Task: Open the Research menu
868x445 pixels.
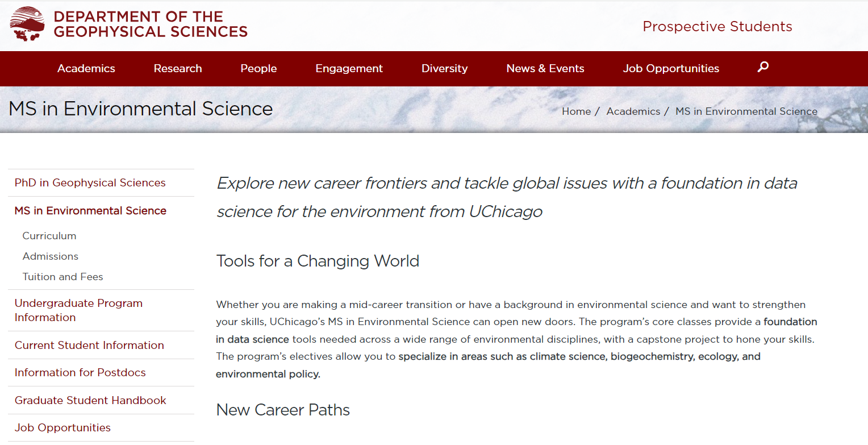Action: tap(178, 69)
